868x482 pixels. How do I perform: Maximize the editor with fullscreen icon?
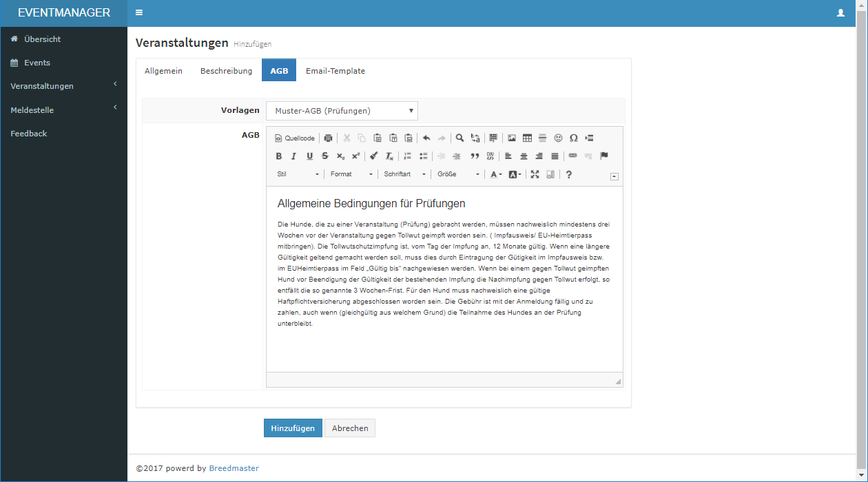click(x=535, y=175)
